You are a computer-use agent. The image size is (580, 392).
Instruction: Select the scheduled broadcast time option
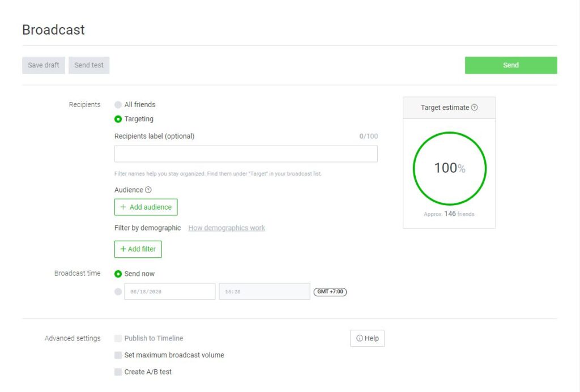point(118,291)
